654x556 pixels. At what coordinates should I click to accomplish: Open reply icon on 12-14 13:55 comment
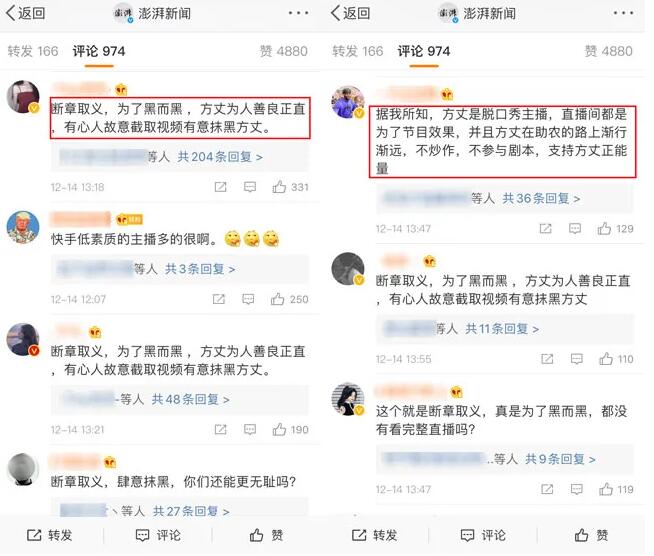tap(576, 359)
